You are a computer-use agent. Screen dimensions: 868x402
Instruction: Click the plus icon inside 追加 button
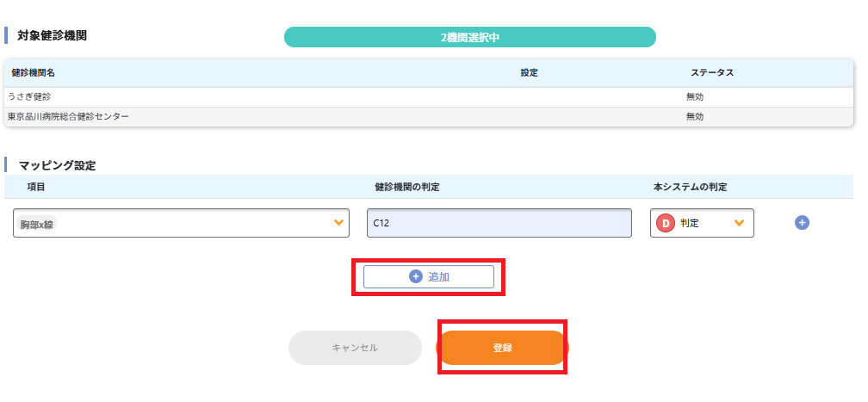click(x=416, y=276)
